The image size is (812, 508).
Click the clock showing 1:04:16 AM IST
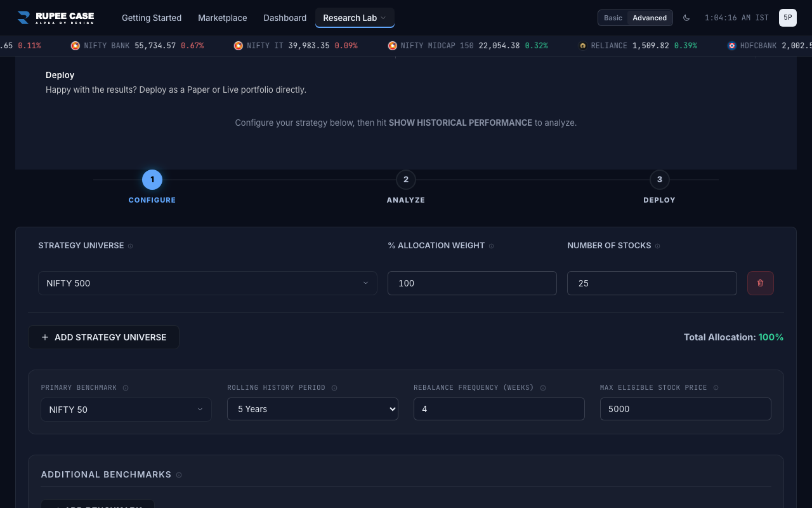coord(737,18)
